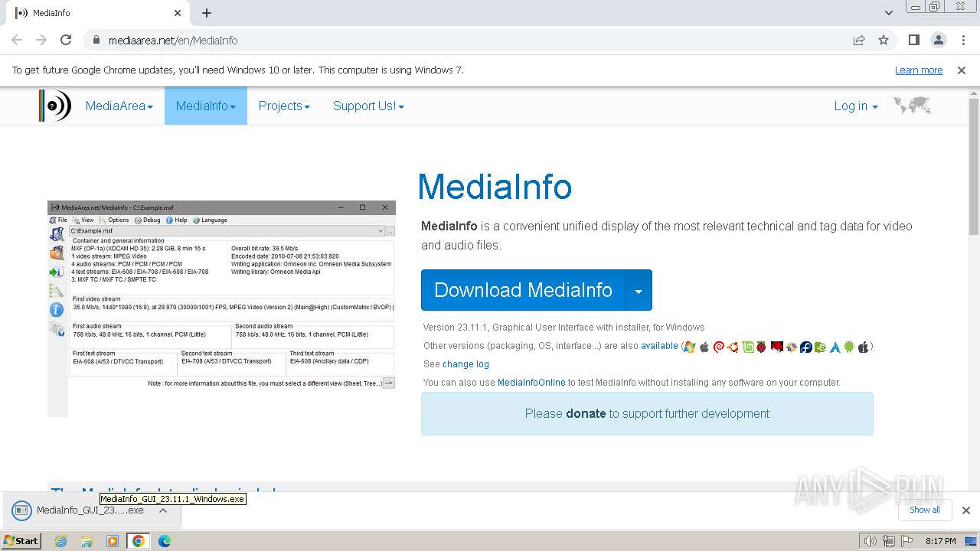Select the Debian swirl icon
The width and height of the screenshot is (980, 551).
pos(718,347)
